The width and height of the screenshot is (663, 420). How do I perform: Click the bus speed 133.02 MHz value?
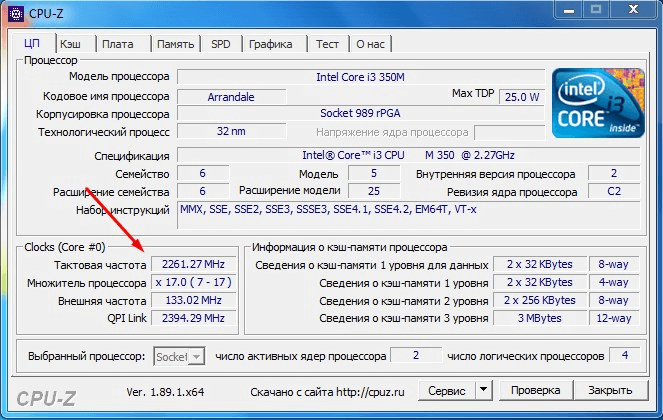click(193, 300)
